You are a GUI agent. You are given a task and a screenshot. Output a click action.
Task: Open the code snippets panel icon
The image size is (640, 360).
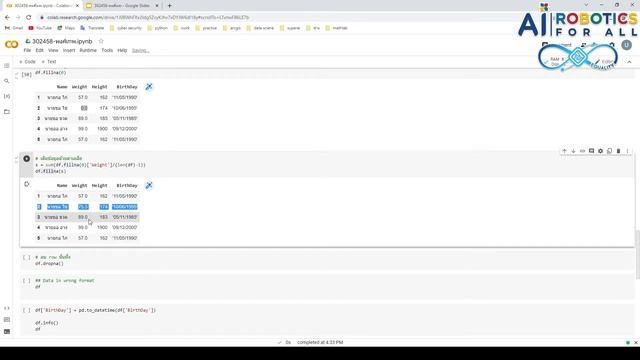(7, 308)
